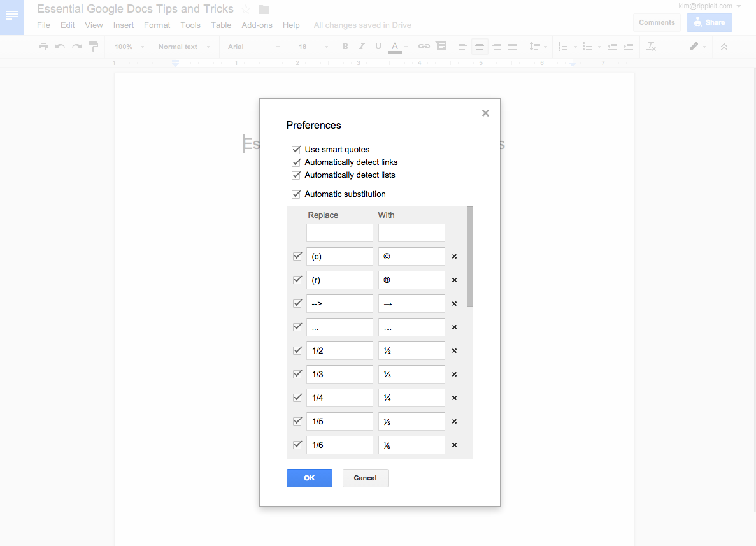Open the editing mode pencil menu
This screenshot has width=756, height=546.
(x=697, y=47)
